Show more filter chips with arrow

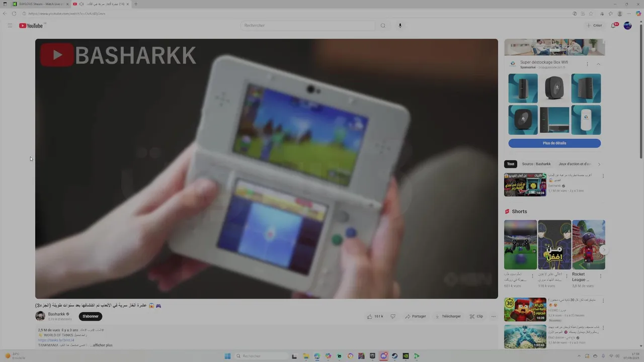click(x=599, y=164)
